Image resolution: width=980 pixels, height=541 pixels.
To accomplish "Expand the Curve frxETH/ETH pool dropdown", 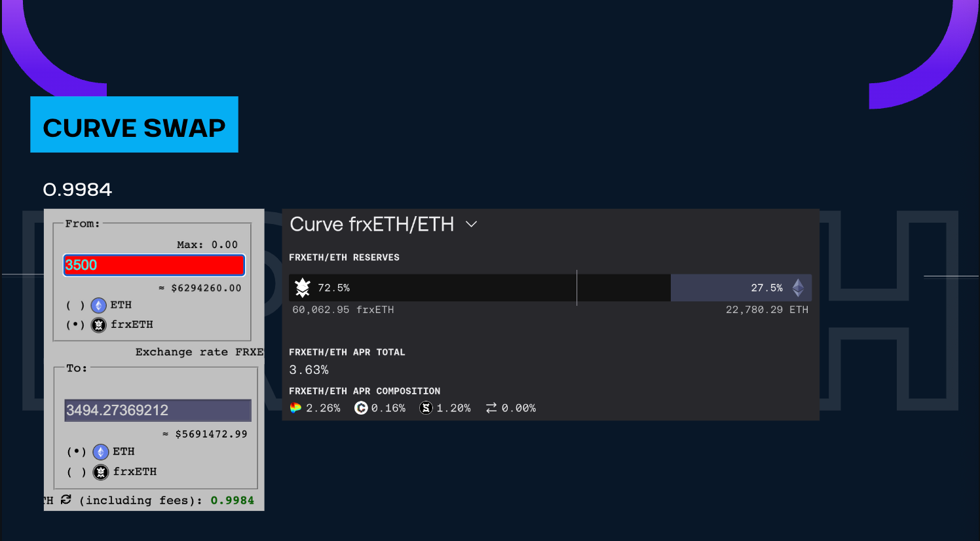I will pyautogui.click(x=471, y=224).
